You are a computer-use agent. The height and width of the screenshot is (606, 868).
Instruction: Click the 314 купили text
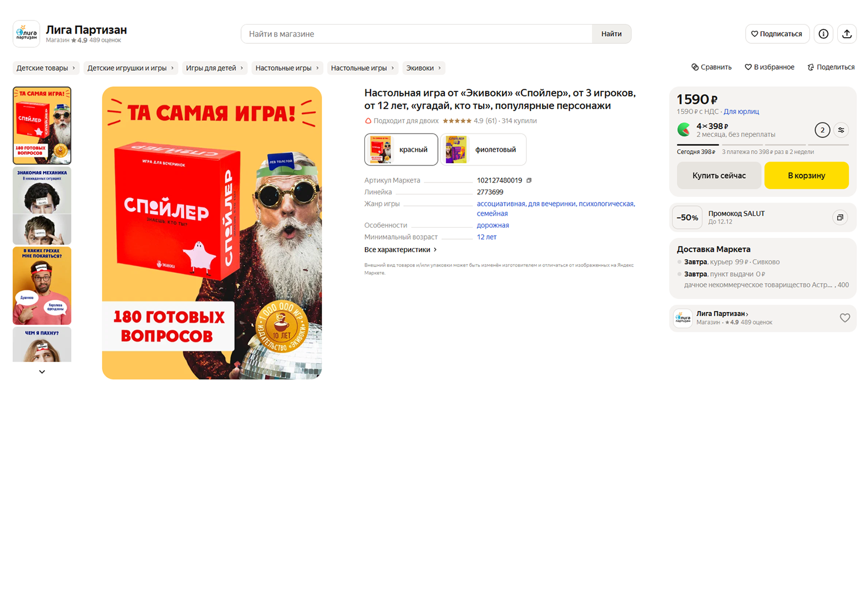(x=519, y=121)
